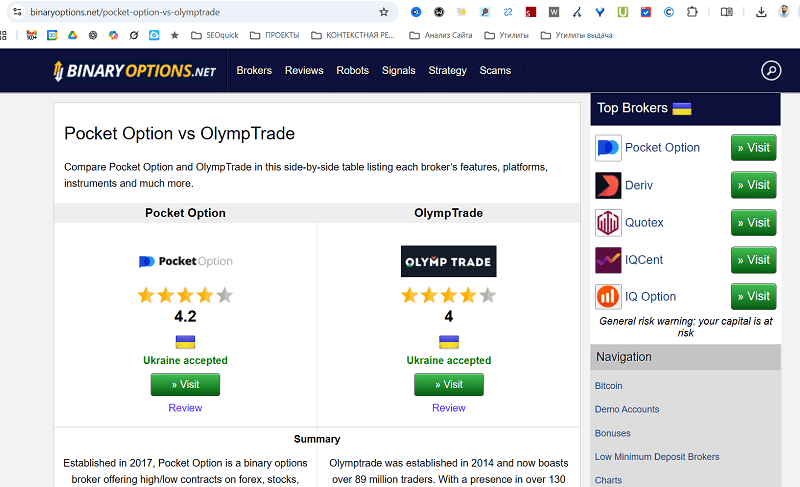Open site search magnifier icon

[x=771, y=70]
